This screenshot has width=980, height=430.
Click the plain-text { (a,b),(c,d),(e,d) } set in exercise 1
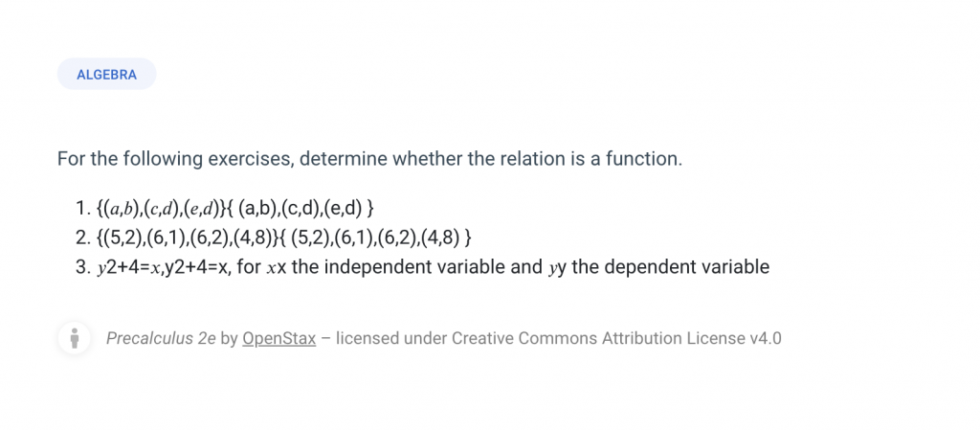[300, 209]
